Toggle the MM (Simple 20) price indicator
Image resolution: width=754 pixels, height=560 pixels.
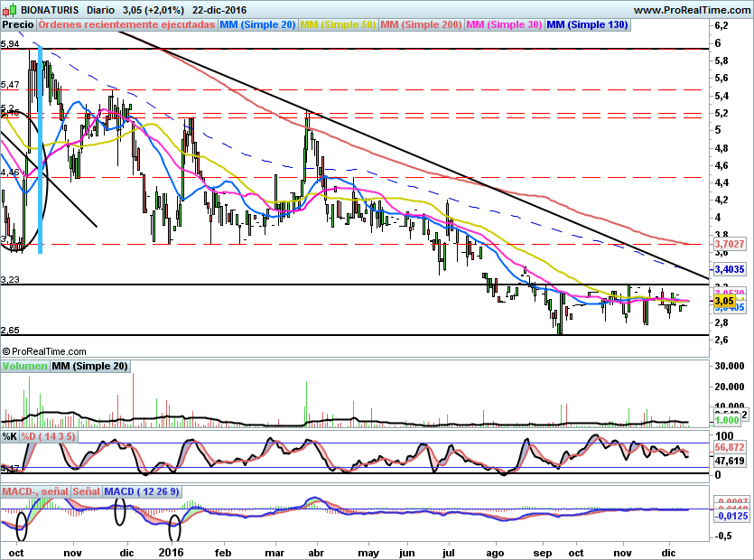(x=257, y=24)
